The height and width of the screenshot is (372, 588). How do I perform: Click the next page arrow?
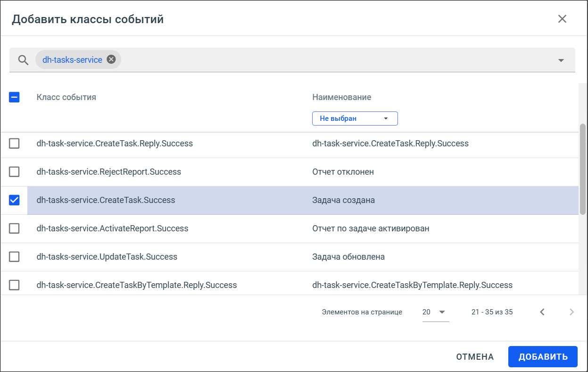[x=571, y=312]
